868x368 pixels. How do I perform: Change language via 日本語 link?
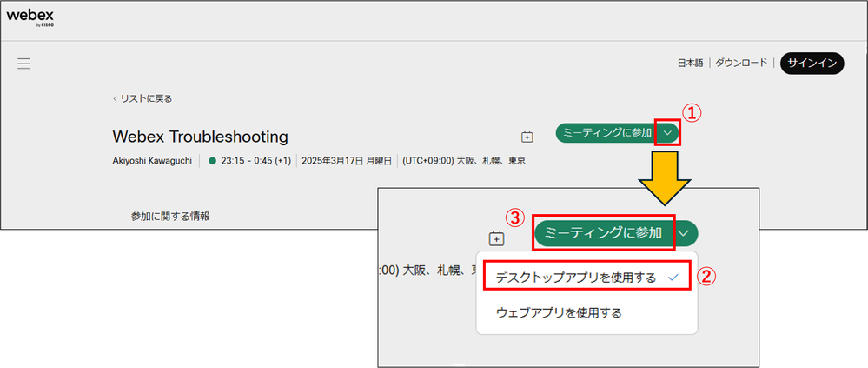690,63
